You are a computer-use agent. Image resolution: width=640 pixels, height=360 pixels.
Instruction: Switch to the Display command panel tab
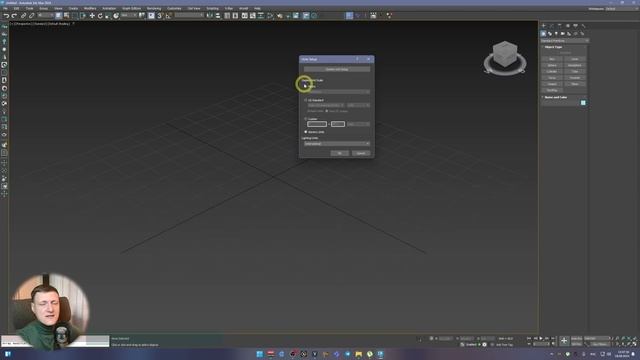point(576,26)
